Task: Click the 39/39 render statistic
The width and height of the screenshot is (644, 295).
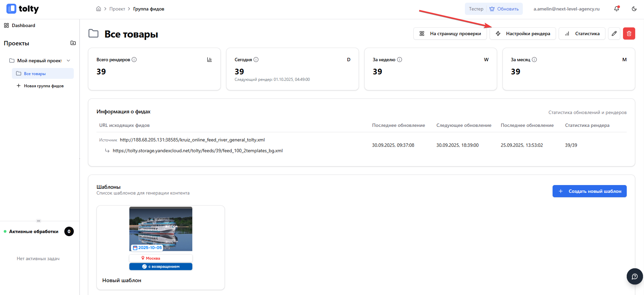Action: pyautogui.click(x=571, y=145)
